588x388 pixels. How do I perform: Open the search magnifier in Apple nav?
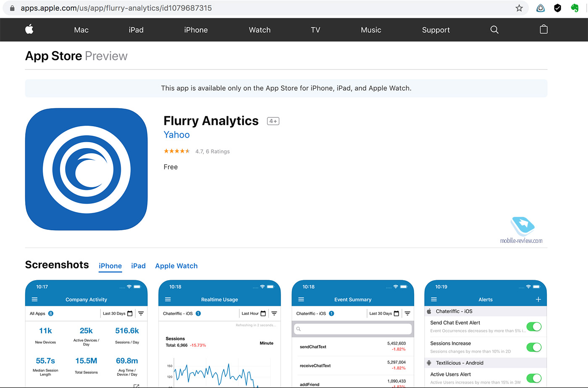494,30
